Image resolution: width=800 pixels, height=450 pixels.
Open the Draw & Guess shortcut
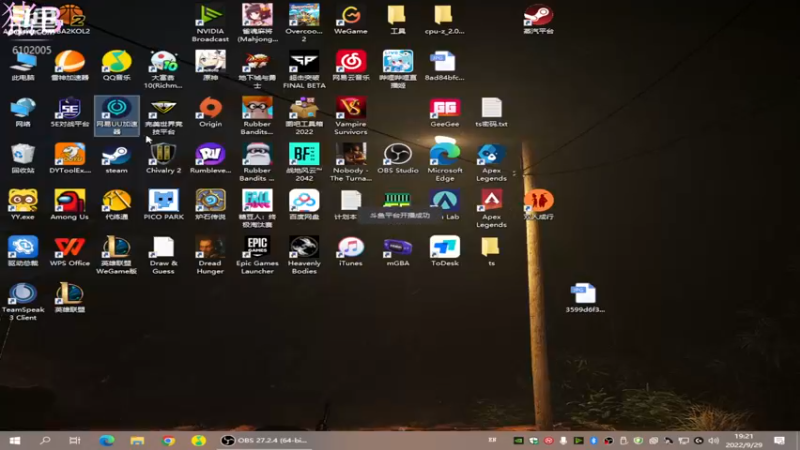point(163,255)
